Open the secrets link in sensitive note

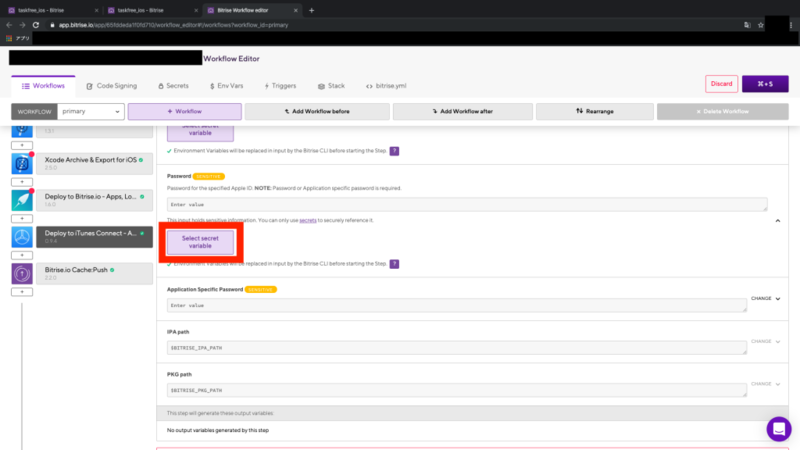pyautogui.click(x=308, y=220)
